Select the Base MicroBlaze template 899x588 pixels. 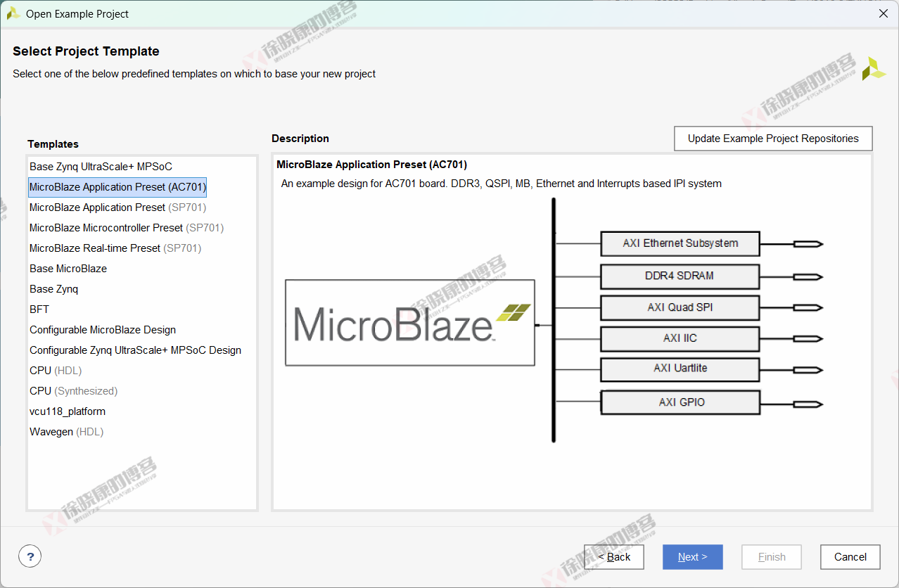[x=68, y=269]
